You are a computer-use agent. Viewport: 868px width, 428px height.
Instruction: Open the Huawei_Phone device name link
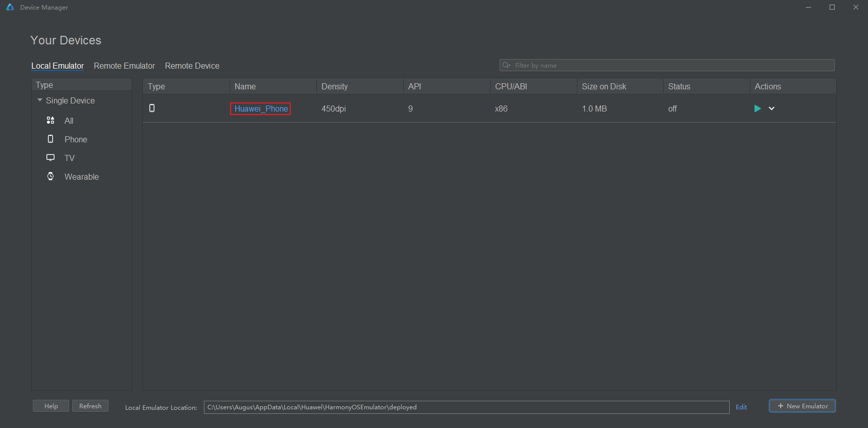click(x=261, y=109)
